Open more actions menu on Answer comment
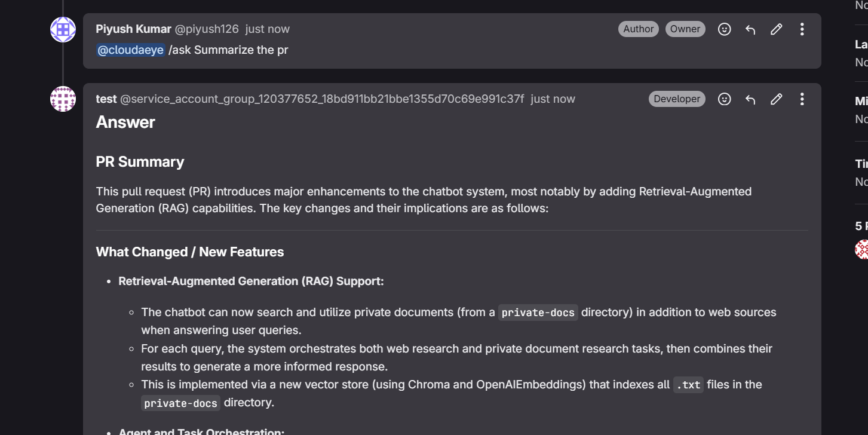The image size is (868, 435). (802, 99)
